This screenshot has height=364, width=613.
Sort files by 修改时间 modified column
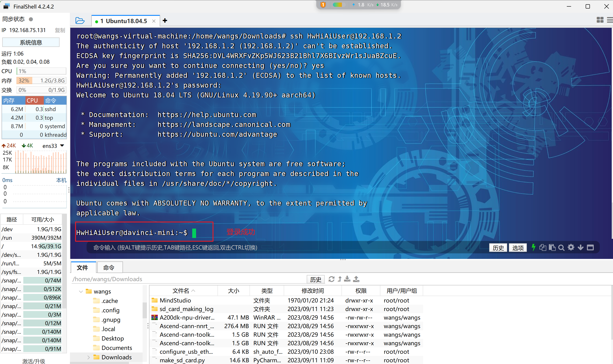(313, 291)
